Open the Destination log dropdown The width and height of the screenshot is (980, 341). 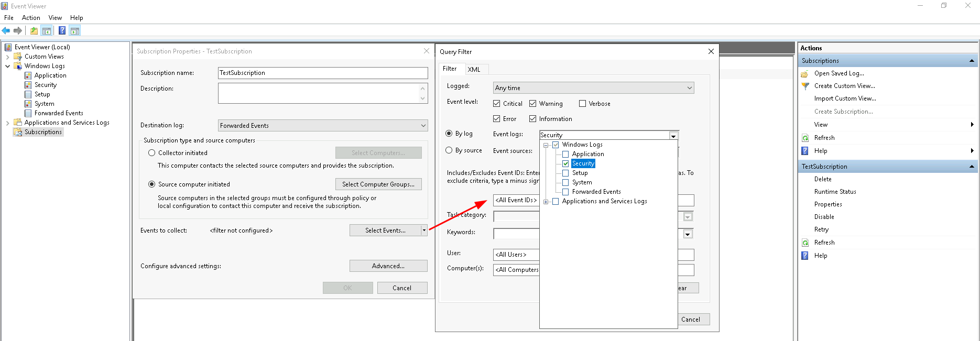tap(323, 126)
